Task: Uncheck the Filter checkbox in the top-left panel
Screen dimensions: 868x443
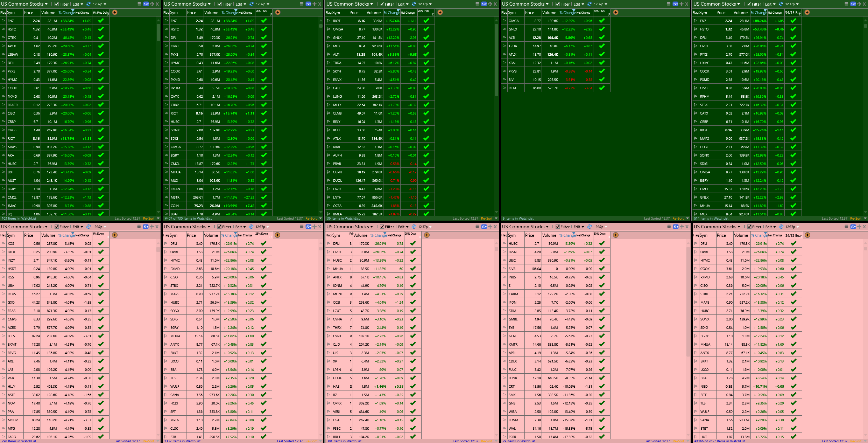Action: 56,4
